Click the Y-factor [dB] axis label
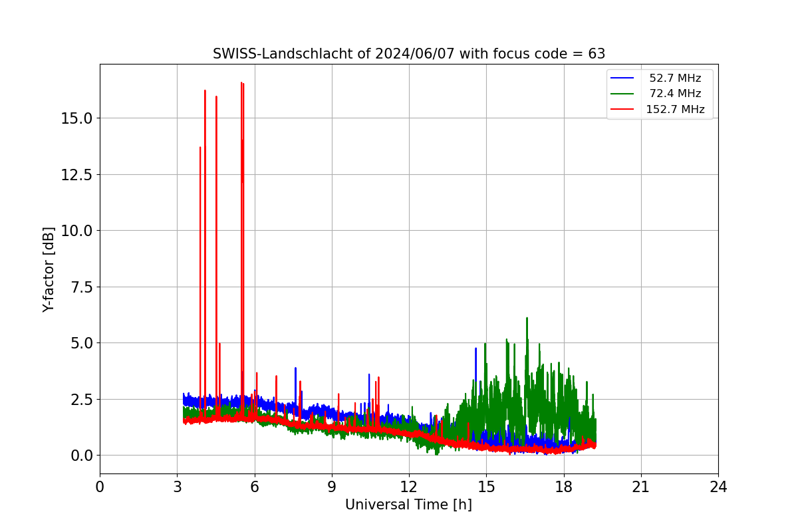Image resolution: width=798 pixels, height=532 pixels. point(48,269)
